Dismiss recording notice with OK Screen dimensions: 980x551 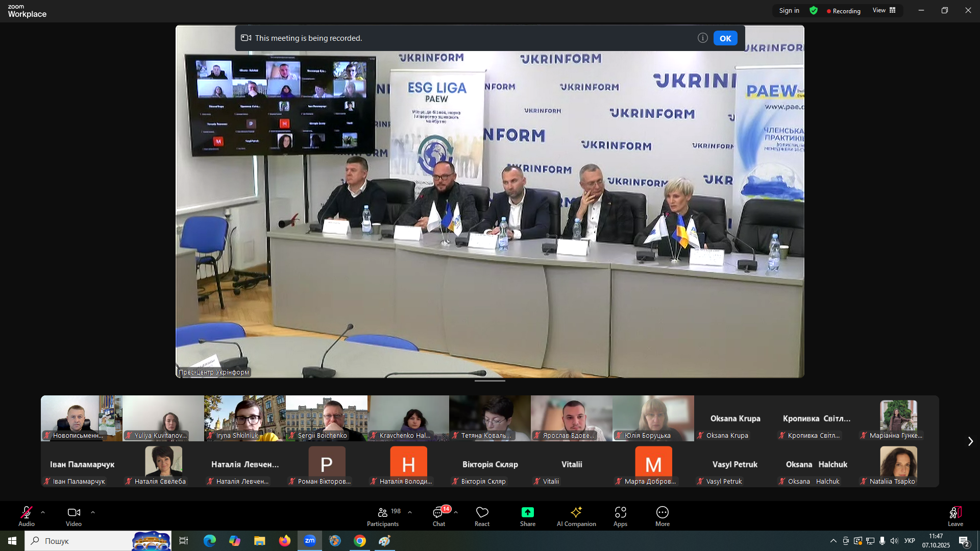tap(725, 38)
